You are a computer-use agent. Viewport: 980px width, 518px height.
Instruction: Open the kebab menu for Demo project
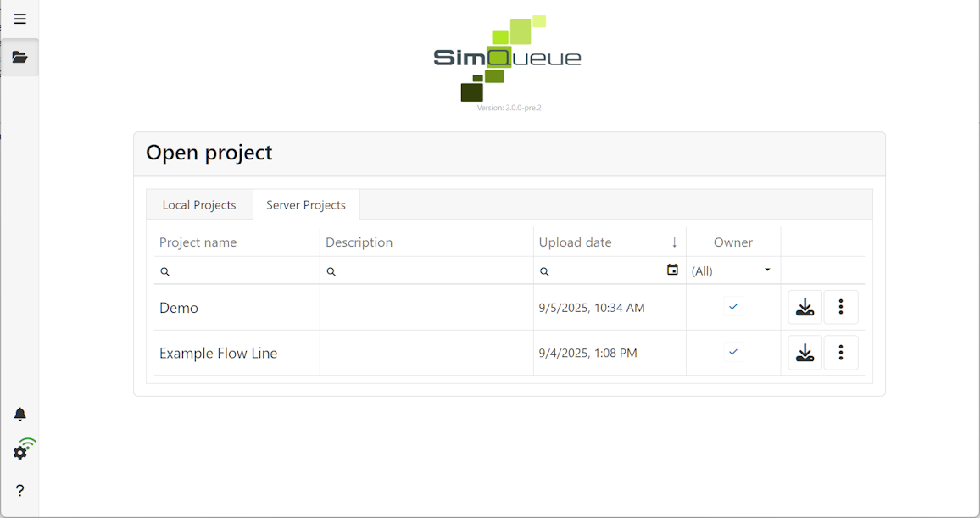click(x=841, y=307)
